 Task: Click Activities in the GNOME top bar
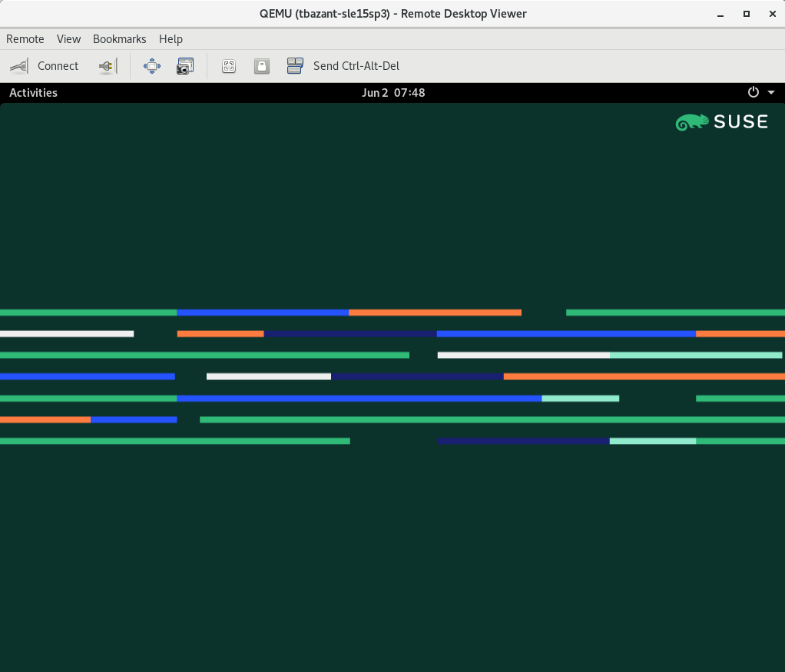point(33,93)
